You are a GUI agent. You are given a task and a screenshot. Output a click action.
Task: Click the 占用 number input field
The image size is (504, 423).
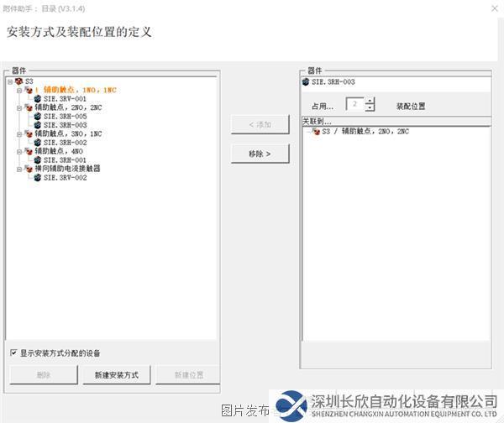pyautogui.click(x=354, y=105)
